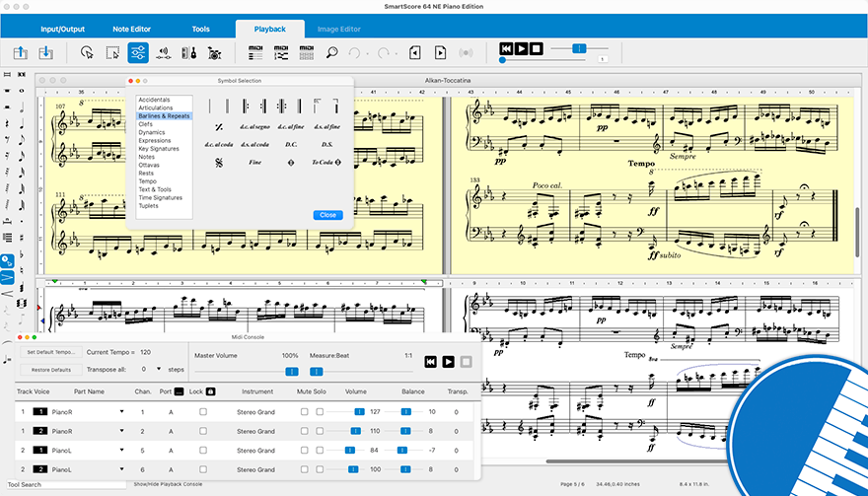Go to previous page icon

(x=414, y=52)
